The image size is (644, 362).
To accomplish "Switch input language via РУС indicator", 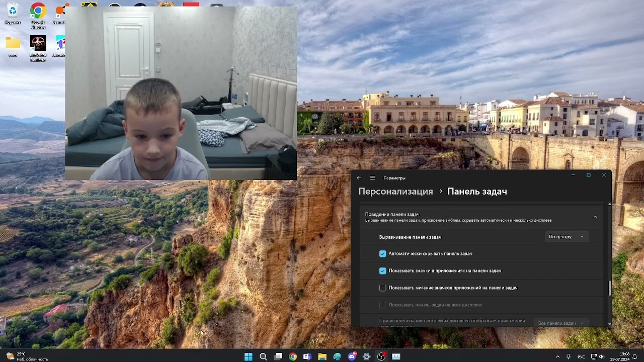I will click(581, 357).
